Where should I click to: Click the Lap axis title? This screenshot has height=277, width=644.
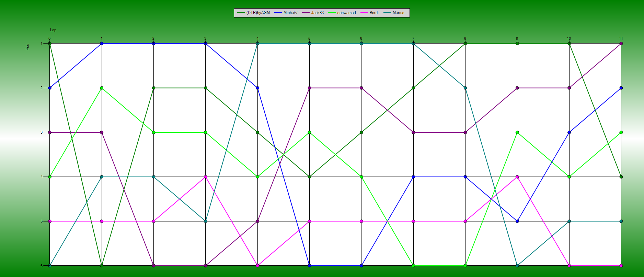(x=53, y=30)
